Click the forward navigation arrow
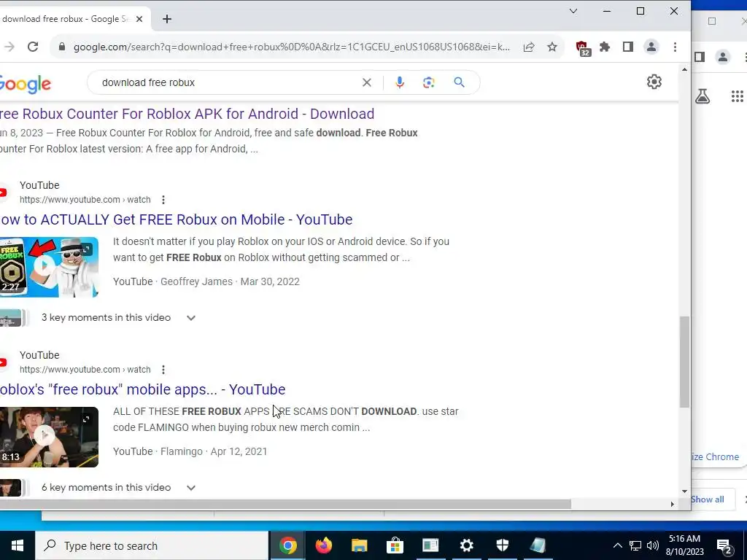The image size is (747, 560). pyautogui.click(x=9, y=47)
